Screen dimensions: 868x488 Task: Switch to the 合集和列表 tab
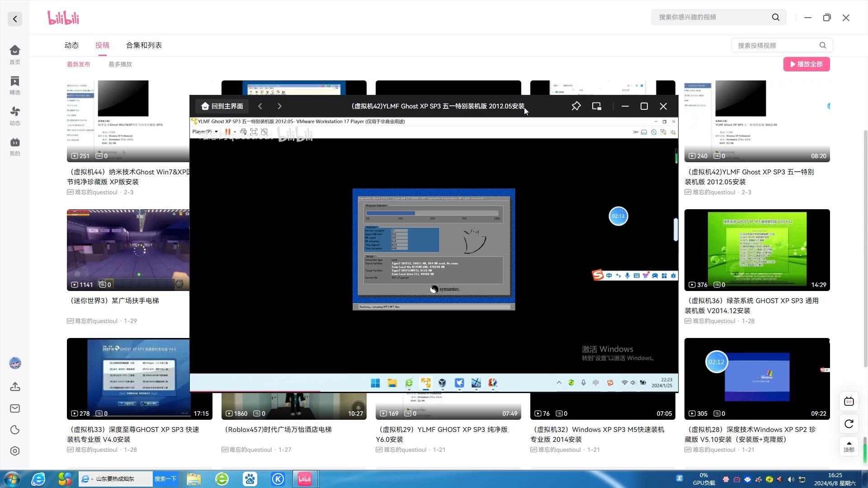click(144, 45)
